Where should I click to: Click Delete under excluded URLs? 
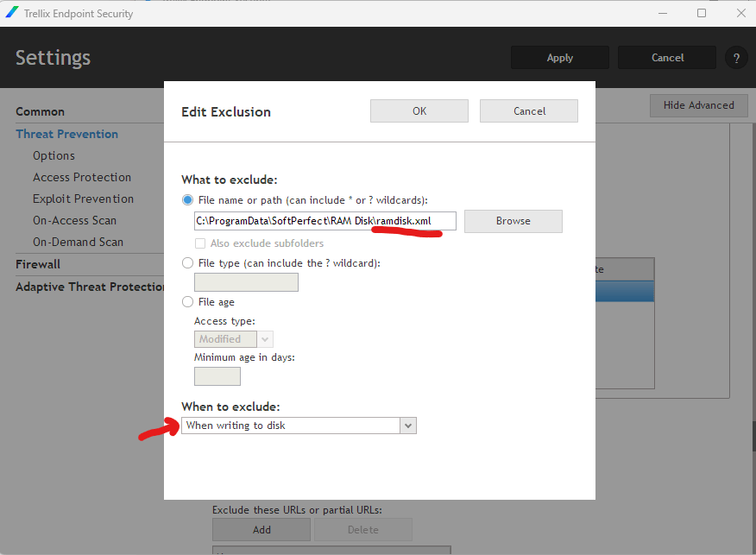(x=363, y=529)
